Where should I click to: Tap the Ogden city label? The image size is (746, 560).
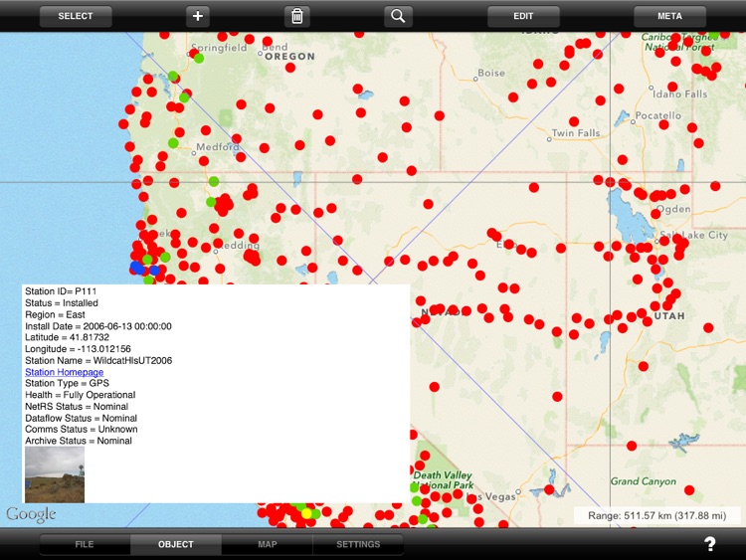673,209
